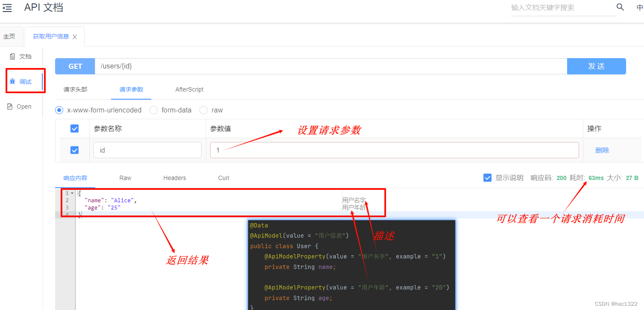
Task: Open the 文档 document icon item
Action: coord(12,56)
